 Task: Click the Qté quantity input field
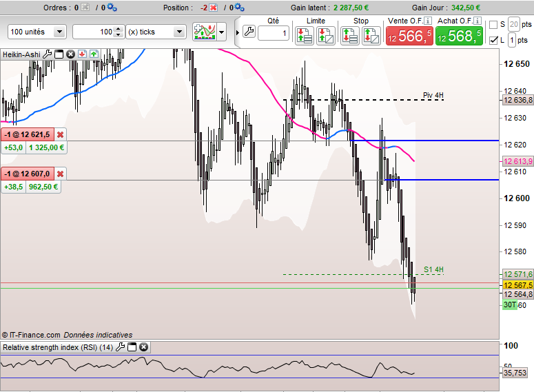[274, 33]
